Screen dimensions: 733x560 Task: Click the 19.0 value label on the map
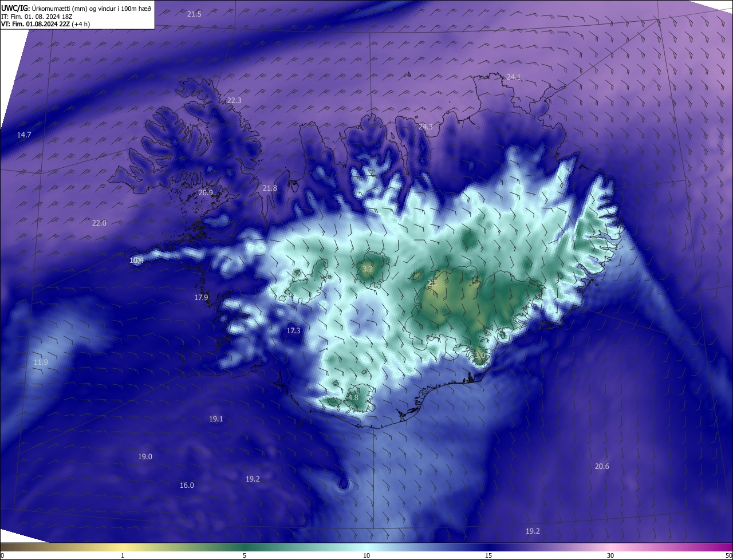[145, 456]
